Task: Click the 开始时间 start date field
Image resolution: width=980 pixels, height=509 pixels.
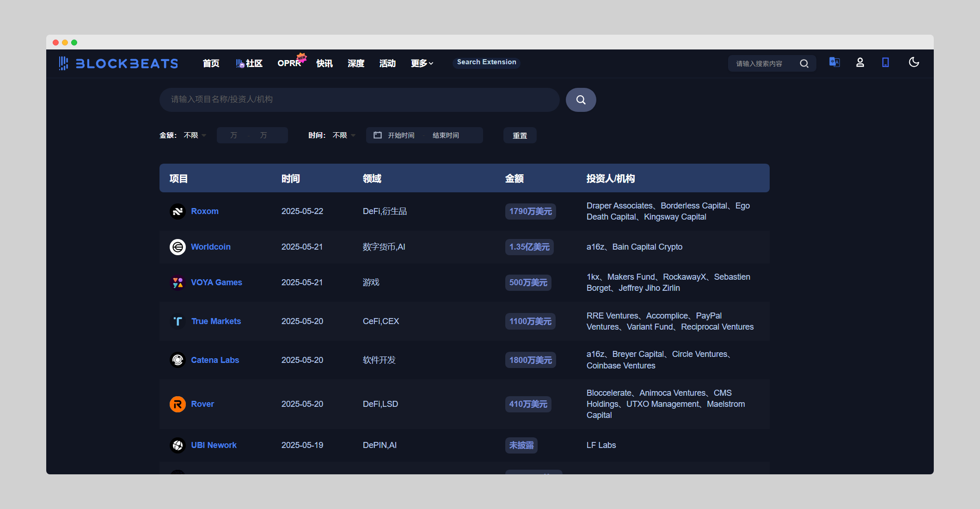Action: pyautogui.click(x=401, y=135)
